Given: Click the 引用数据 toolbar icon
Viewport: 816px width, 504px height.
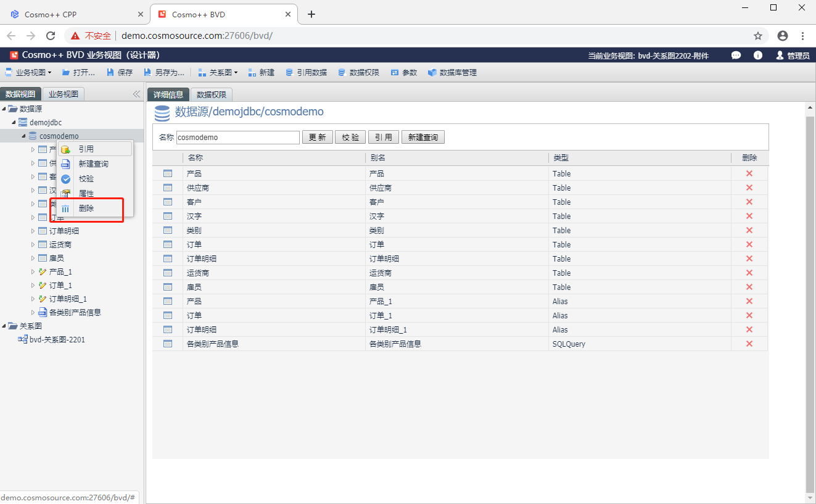Looking at the screenshot, I should click(x=289, y=72).
